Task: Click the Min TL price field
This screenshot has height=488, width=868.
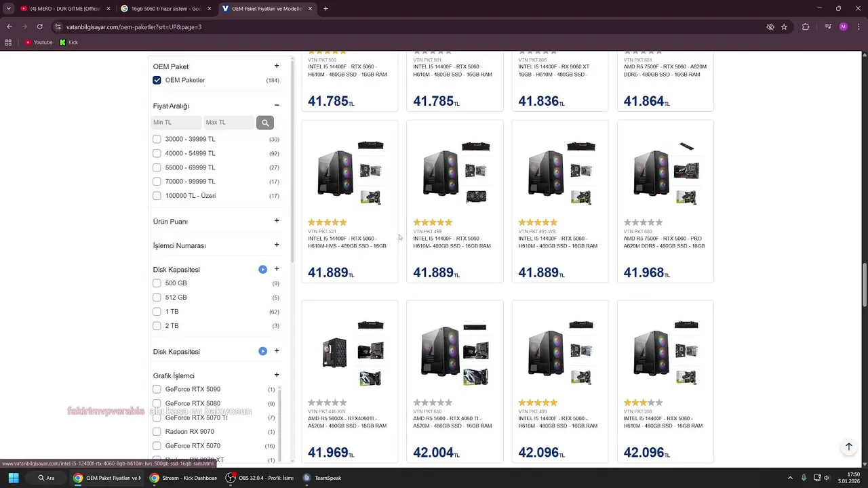Action: pyautogui.click(x=176, y=123)
